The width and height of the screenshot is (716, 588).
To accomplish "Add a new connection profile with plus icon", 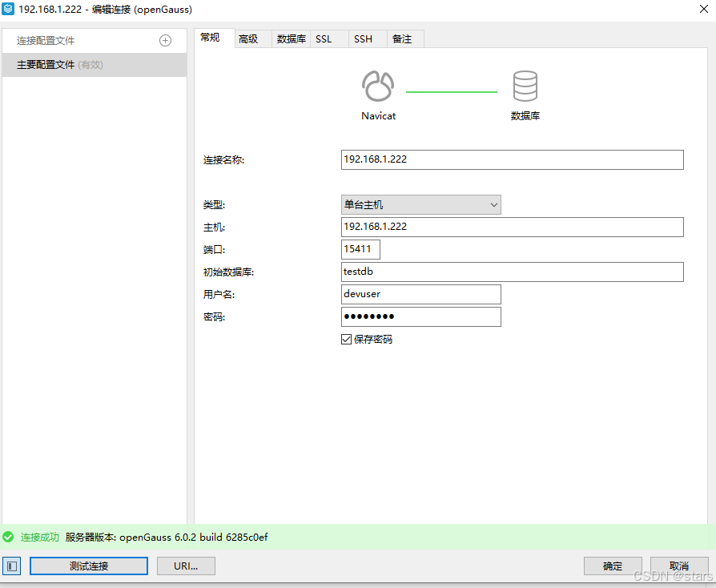I will click(165, 41).
